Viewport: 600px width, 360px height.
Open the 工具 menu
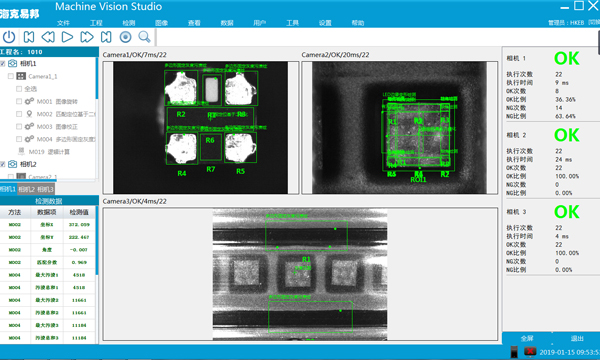tap(292, 23)
